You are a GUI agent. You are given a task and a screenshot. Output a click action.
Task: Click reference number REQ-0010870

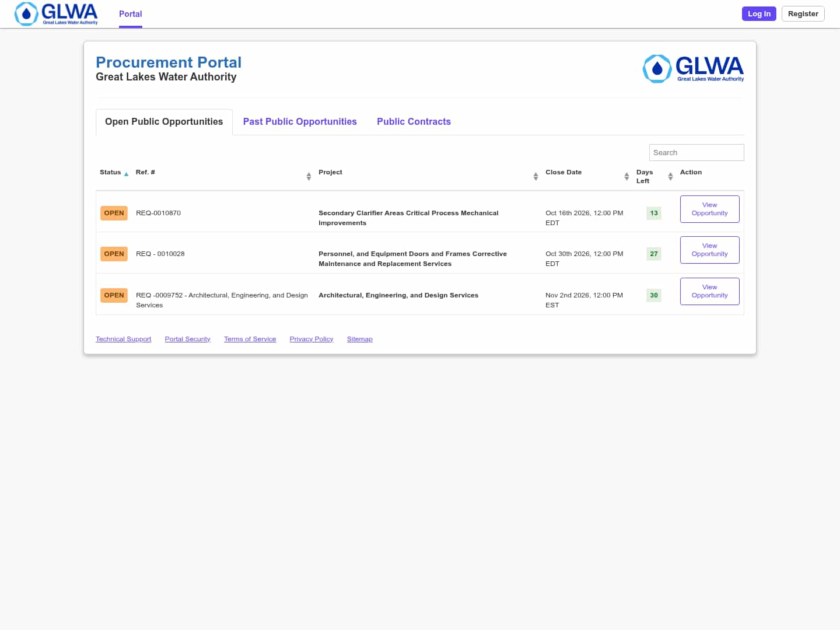(x=158, y=213)
